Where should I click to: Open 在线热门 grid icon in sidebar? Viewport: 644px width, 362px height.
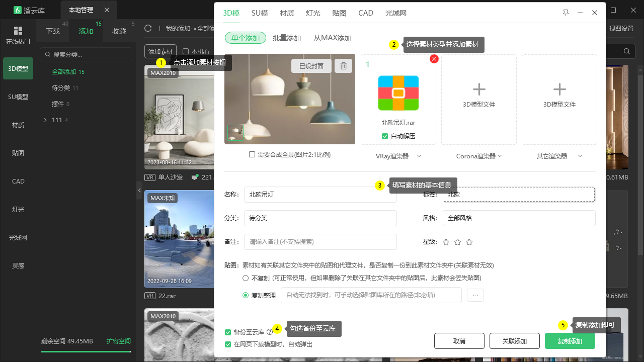[x=18, y=31]
